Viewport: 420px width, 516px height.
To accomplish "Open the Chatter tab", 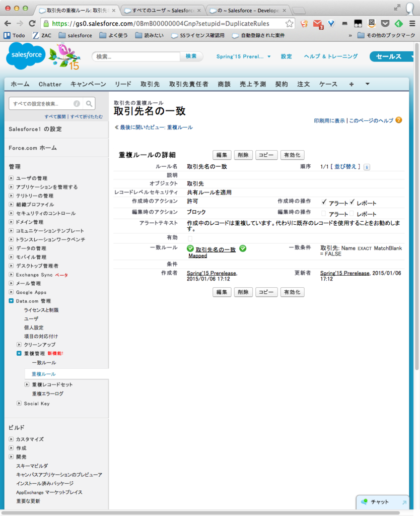I will pyautogui.click(x=50, y=84).
